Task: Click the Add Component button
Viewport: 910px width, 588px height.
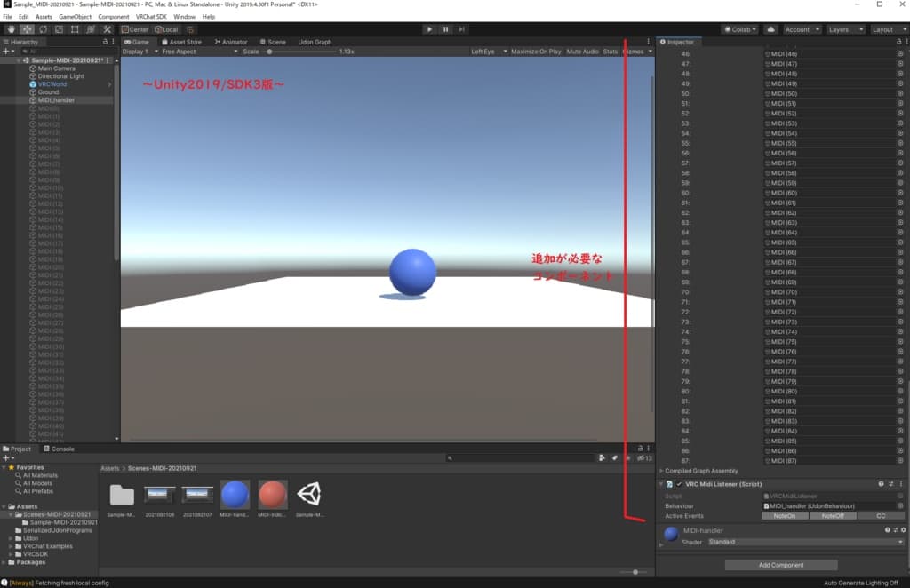Action: [x=781, y=565]
